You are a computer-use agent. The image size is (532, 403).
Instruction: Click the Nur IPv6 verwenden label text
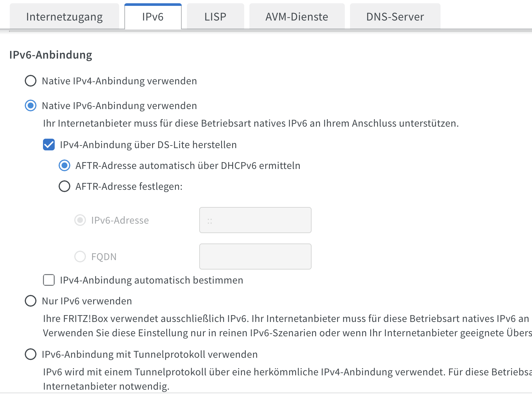click(87, 301)
